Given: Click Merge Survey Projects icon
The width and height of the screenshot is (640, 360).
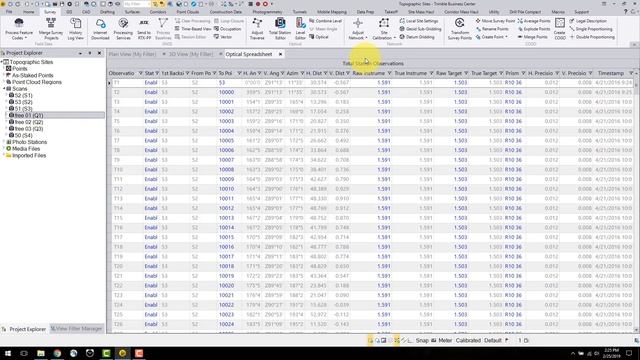Looking at the screenshot, I should [x=51, y=29].
